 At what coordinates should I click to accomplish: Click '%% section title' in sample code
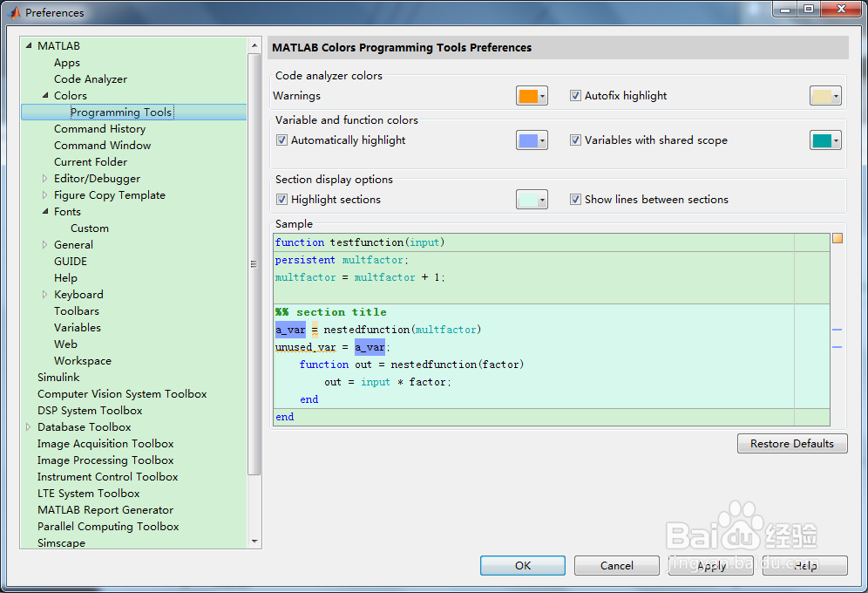[330, 311]
